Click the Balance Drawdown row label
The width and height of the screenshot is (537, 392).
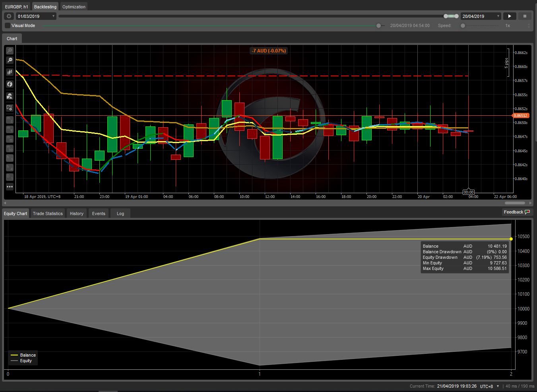[442, 252]
